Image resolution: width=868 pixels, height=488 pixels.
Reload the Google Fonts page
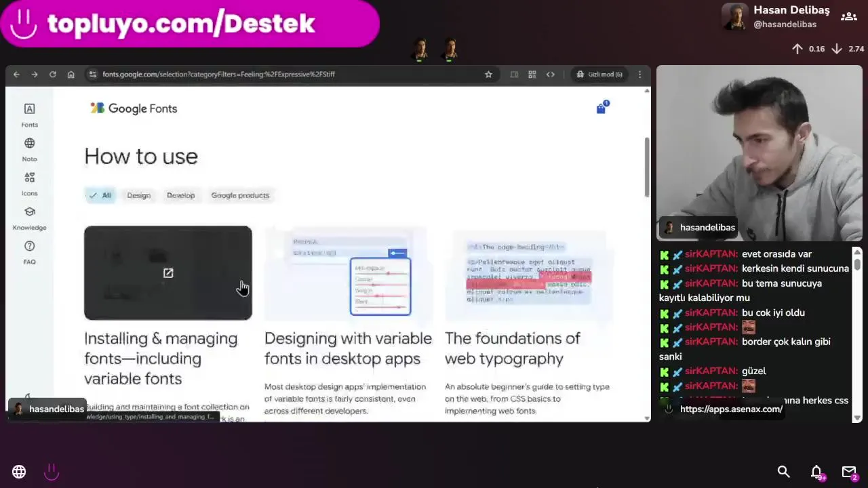pyautogui.click(x=52, y=75)
